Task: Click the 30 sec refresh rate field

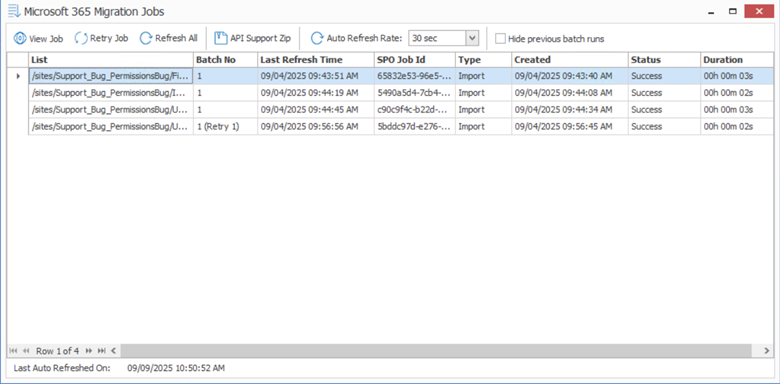Action: [x=437, y=38]
